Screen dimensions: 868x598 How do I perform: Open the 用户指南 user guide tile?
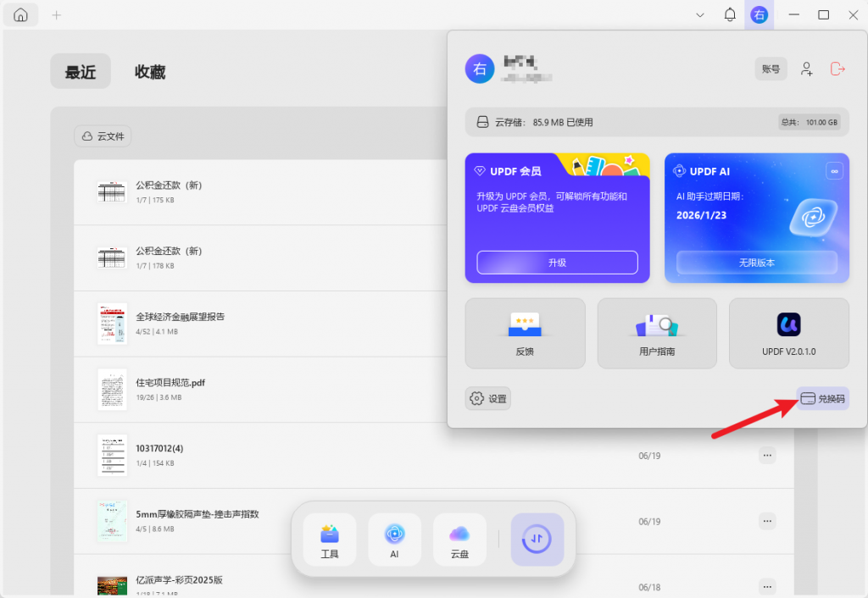tap(657, 334)
